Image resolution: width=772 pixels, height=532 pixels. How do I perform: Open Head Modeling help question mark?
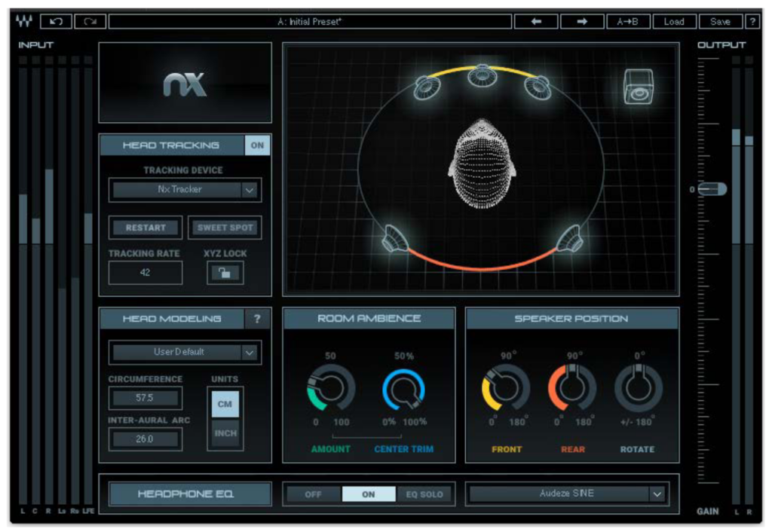[257, 319]
